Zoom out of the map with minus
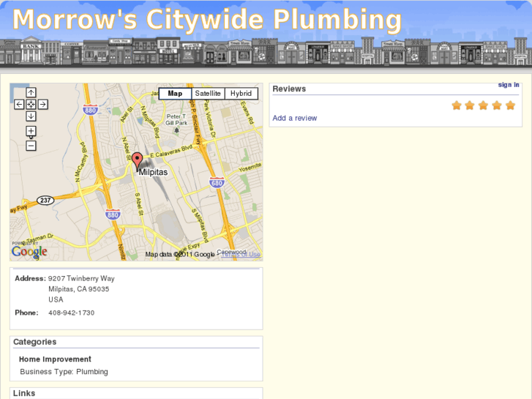532x399 pixels. click(31, 146)
